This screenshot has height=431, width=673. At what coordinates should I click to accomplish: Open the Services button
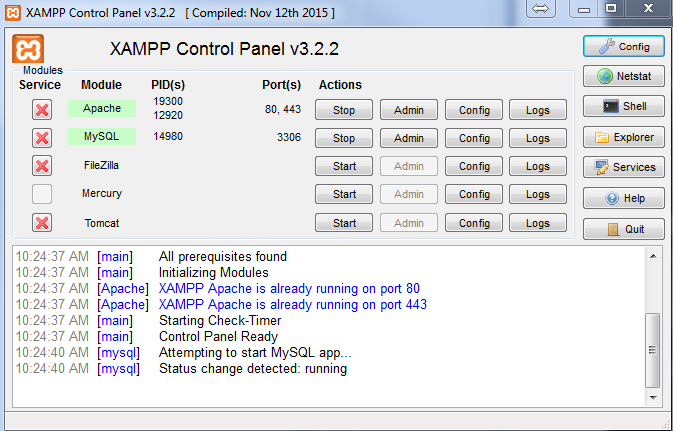tap(624, 167)
